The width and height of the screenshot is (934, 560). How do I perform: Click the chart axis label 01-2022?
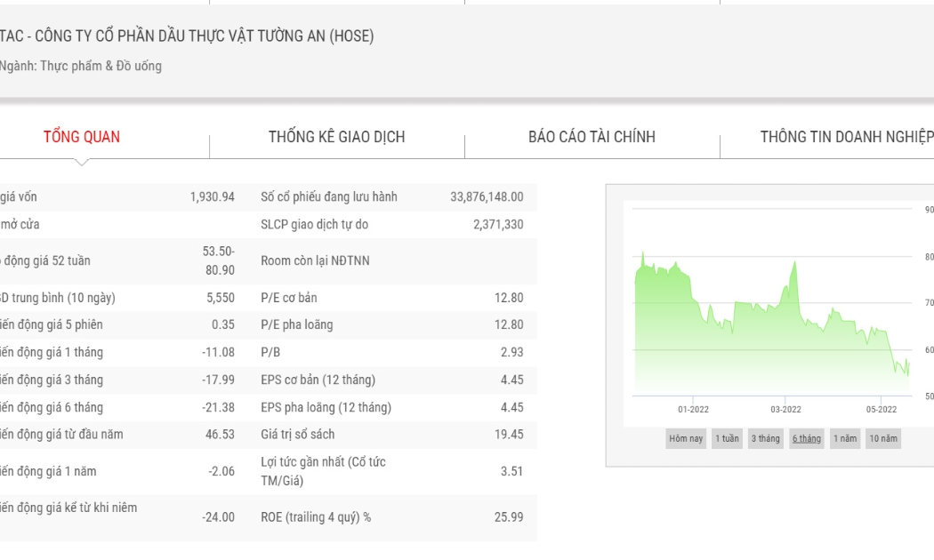click(693, 410)
